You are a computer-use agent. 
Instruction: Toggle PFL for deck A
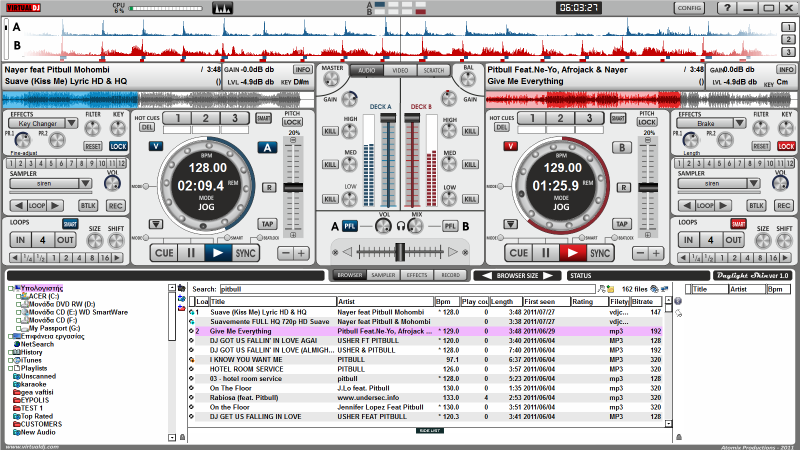point(349,226)
